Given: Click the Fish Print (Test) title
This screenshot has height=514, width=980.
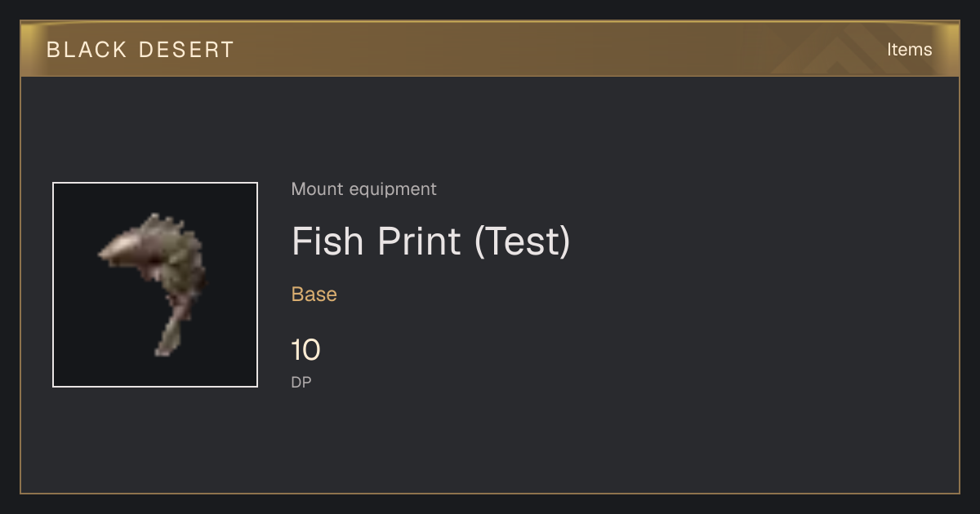Looking at the screenshot, I should click(x=431, y=241).
